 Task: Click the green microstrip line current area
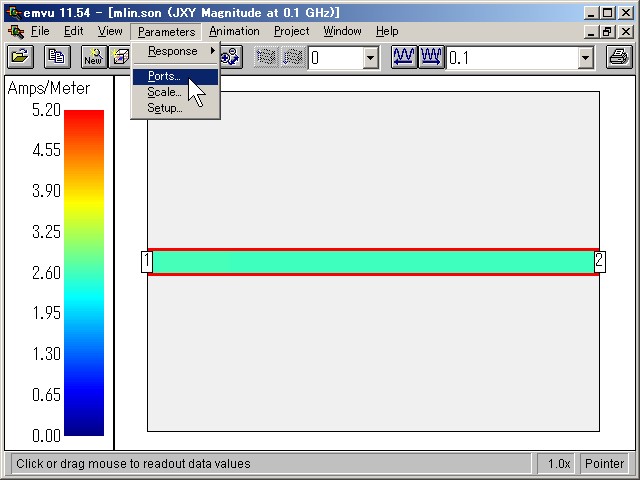click(373, 262)
